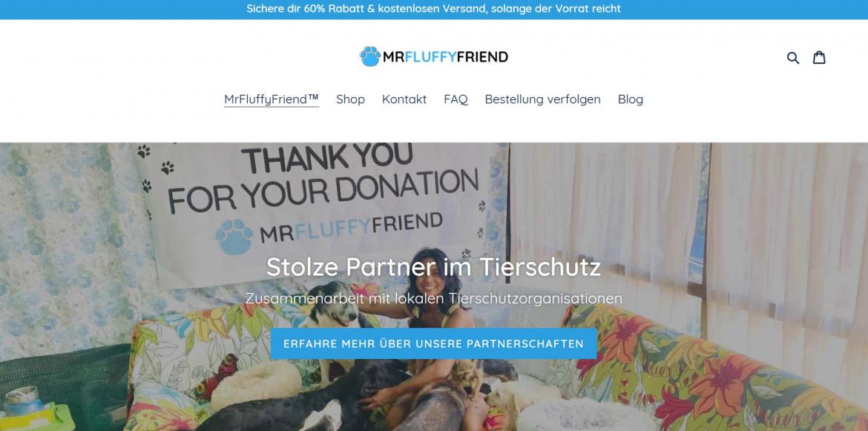Open the Shop menu item
Viewport: 868px width, 431px height.
pos(350,99)
